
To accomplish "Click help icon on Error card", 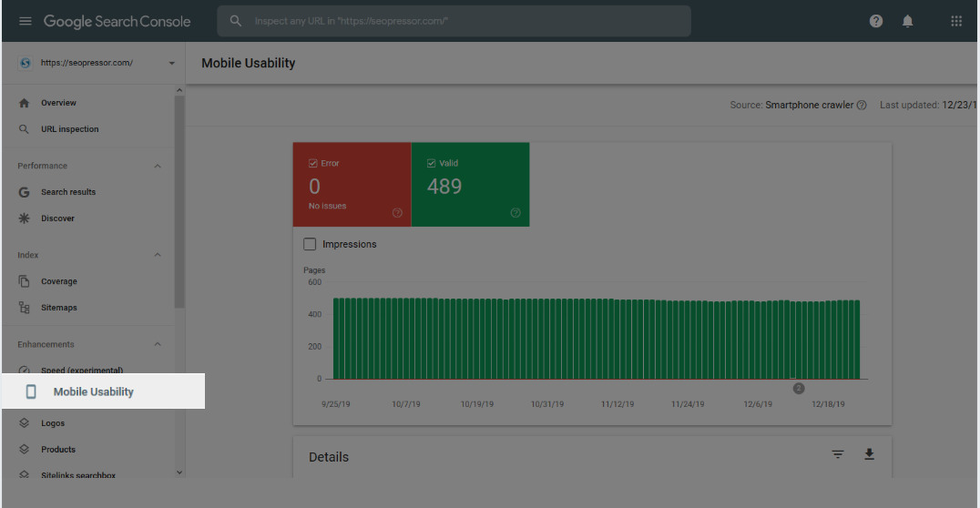I will (x=397, y=213).
